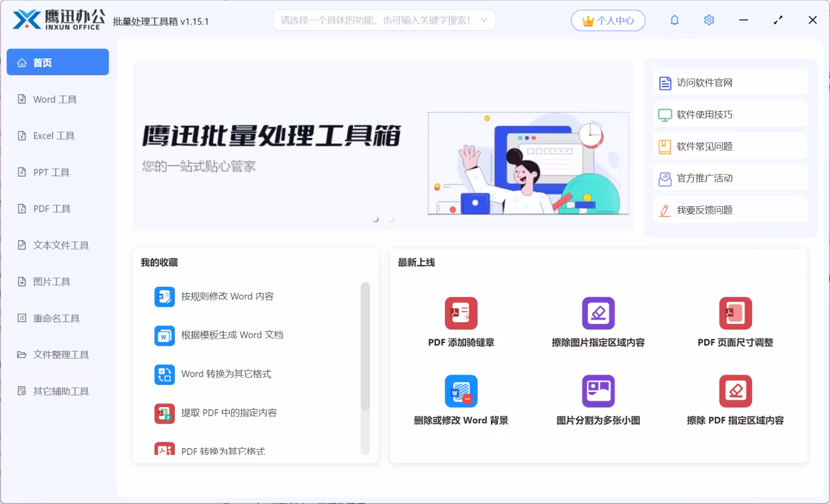Click the 提取 PDF 中的指定内容 icon
Viewport: 830px width, 504px height.
pyautogui.click(x=164, y=413)
